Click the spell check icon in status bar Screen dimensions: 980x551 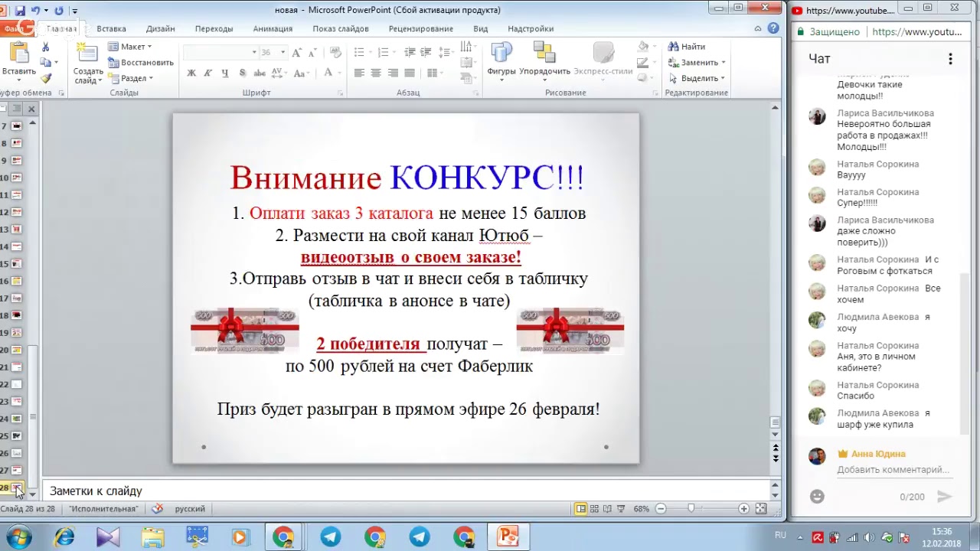click(x=158, y=508)
